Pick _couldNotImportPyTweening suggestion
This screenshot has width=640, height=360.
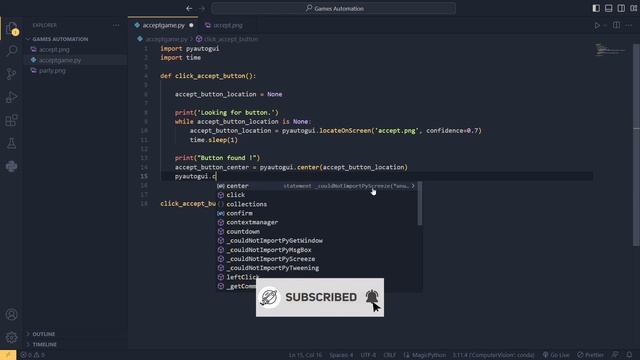pyautogui.click(x=317, y=268)
